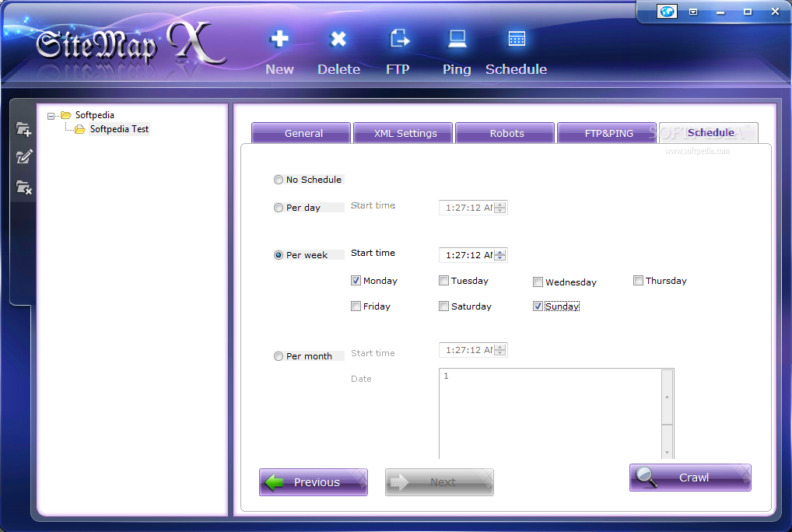This screenshot has width=792, height=532.
Task: Click the Per week start time field
Action: pyautogui.click(x=473, y=255)
